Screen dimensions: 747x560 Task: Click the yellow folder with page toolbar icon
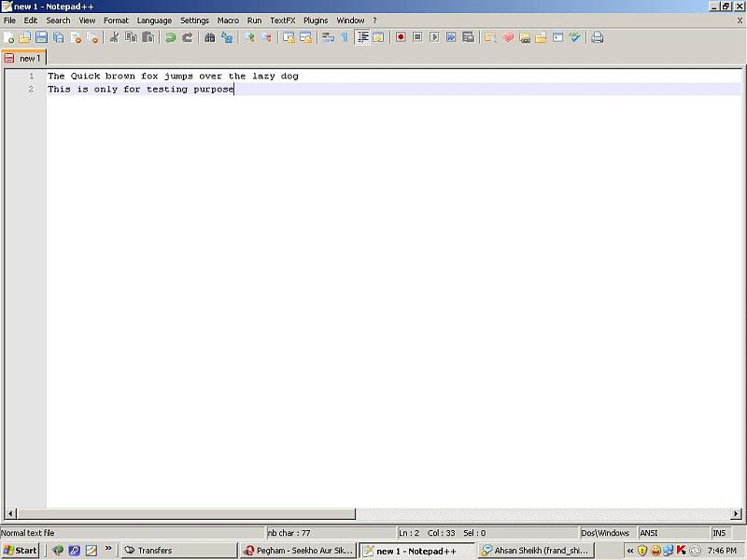pos(541,37)
